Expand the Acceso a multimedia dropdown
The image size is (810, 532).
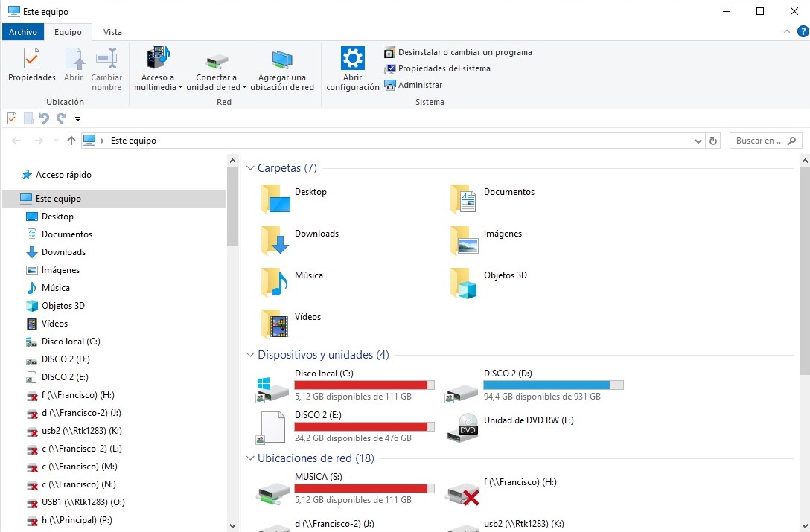point(180,87)
